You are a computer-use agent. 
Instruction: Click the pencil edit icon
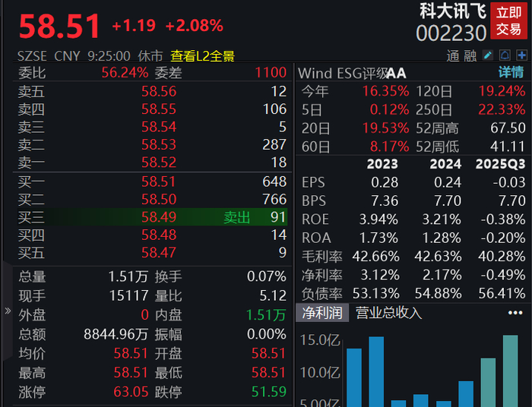point(488,55)
